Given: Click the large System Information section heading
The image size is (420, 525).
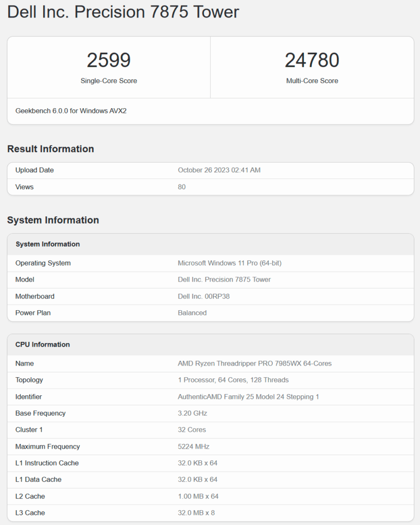Looking at the screenshot, I should pos(53,220).
